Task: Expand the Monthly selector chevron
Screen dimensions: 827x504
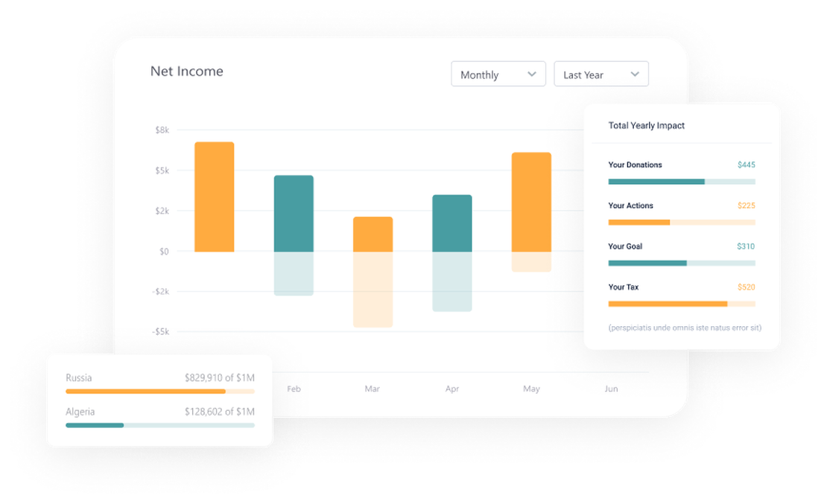Action: click(532, 74)
